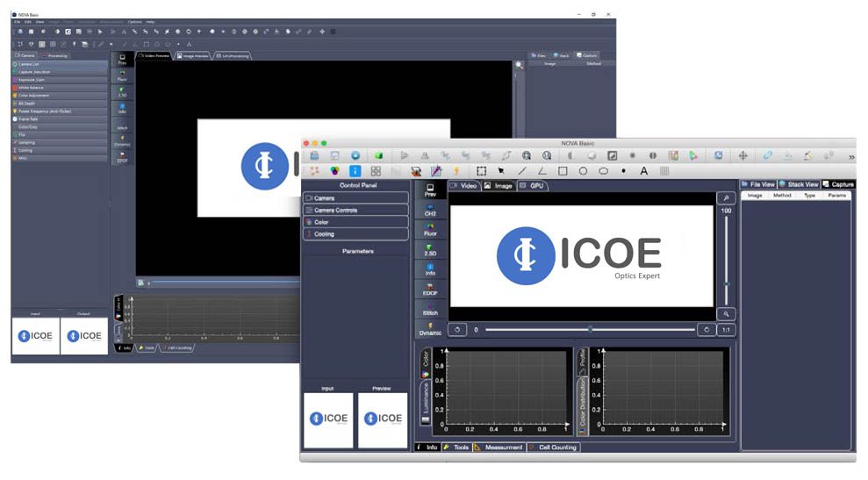Image resolution: width=868 pixels, height=480 pixels.
Task: Toggle the Dynamic mode in front window
Action: 430,330
